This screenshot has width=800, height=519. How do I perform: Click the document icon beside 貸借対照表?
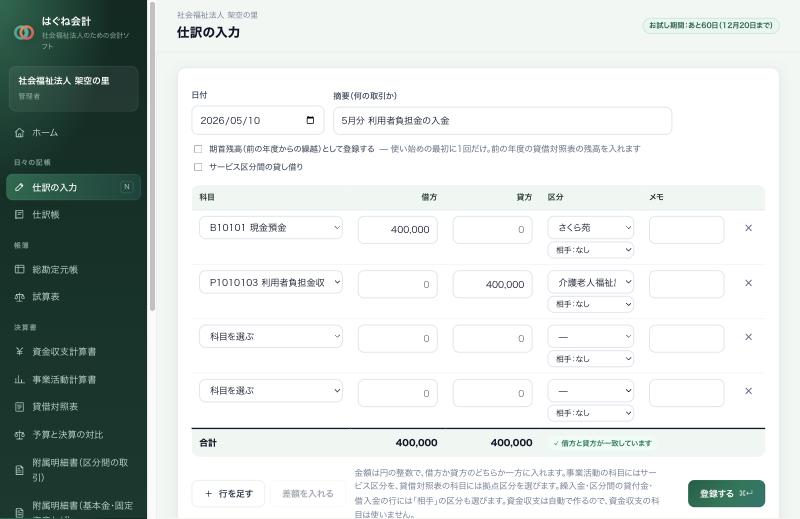19,407
